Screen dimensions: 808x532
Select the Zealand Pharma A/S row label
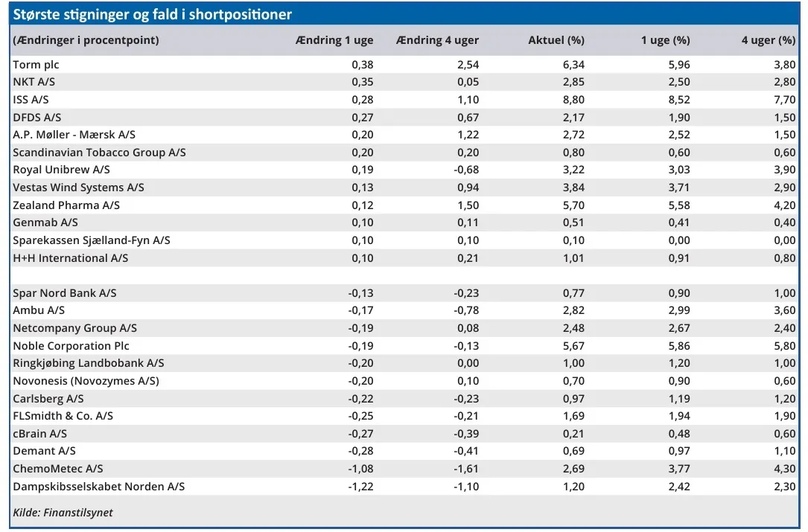click(66, 205)
